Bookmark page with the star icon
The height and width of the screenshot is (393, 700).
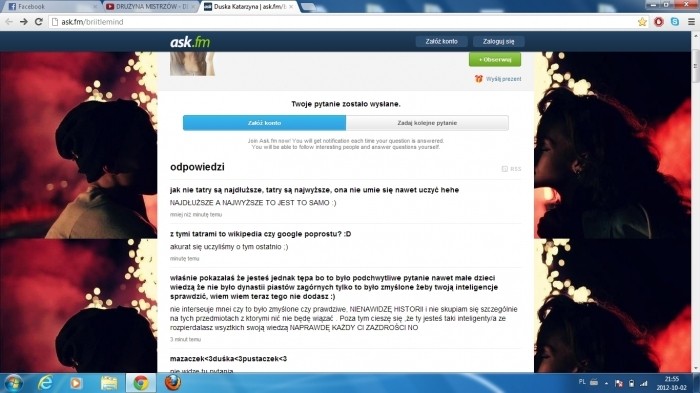pos(642,21)
